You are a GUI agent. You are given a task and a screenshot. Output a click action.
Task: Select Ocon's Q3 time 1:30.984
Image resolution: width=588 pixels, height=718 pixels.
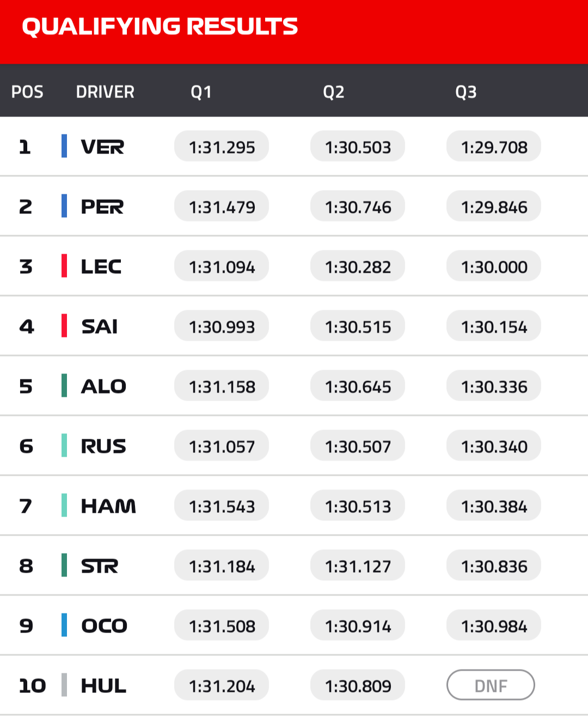click(494, 626)
